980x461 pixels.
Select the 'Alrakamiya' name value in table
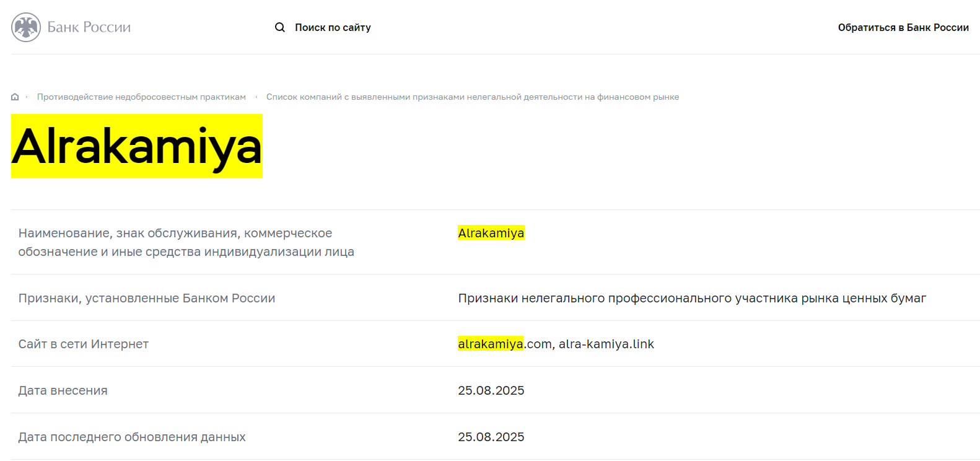click(491, 233)
